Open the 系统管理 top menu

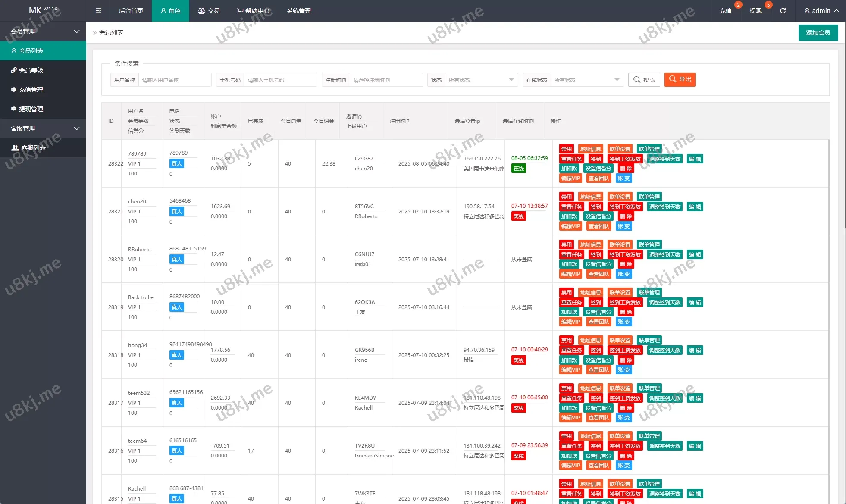(x=298, y=11)
